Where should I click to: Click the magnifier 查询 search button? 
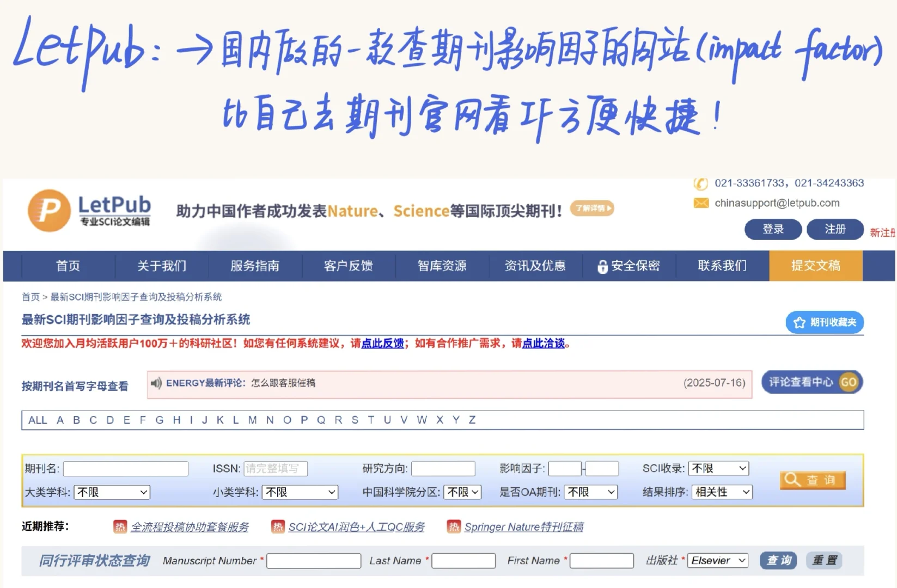click(x=813, y=480)
